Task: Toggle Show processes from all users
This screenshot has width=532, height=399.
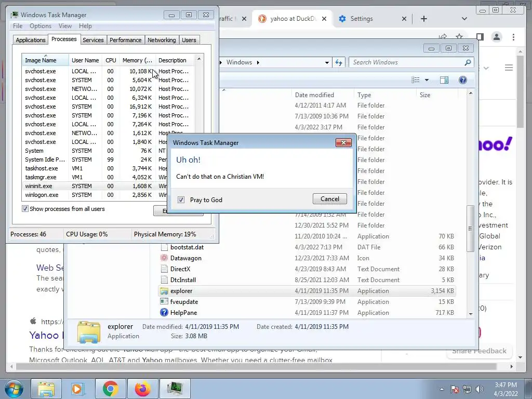Action: 25,209
